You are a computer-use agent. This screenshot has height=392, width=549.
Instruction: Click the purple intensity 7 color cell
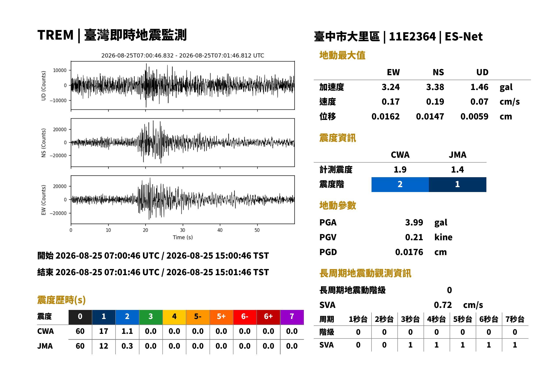[292, 317]
